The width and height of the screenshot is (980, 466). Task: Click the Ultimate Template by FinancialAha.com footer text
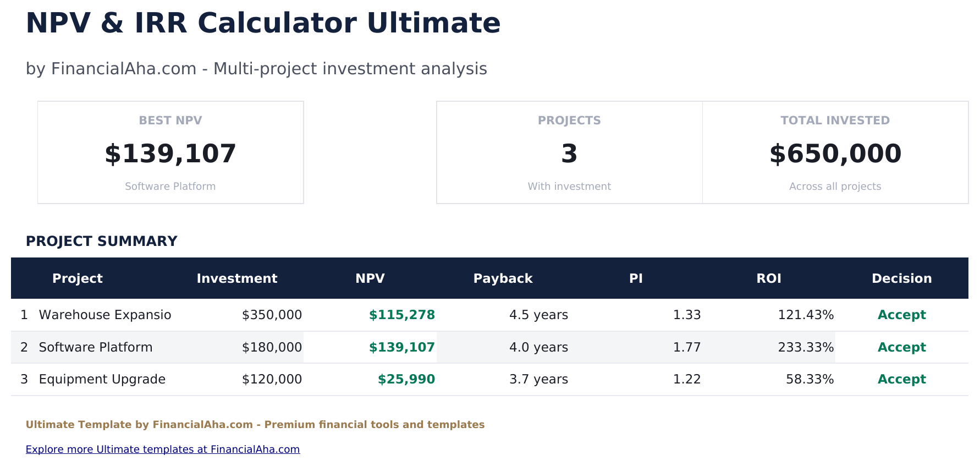[255, 425]
